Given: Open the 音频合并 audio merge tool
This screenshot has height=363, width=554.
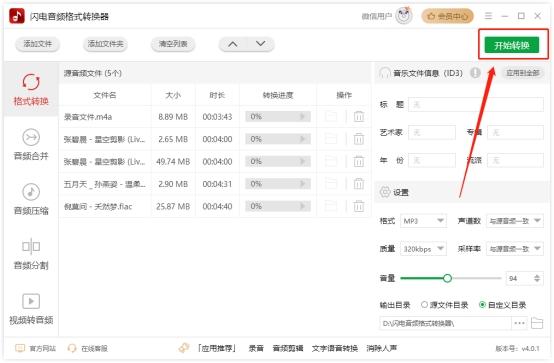Looking at the screenshot, I should (31, 145).
